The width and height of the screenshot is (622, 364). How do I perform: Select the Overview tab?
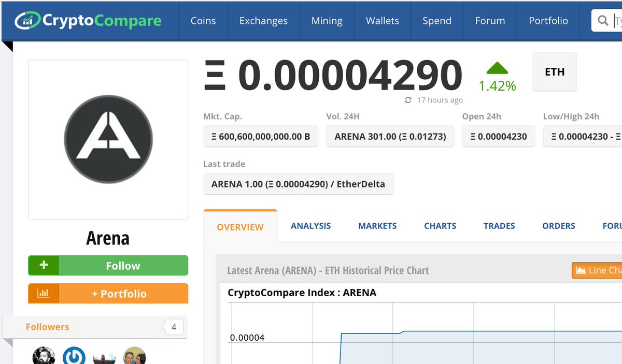pos(241,227)
